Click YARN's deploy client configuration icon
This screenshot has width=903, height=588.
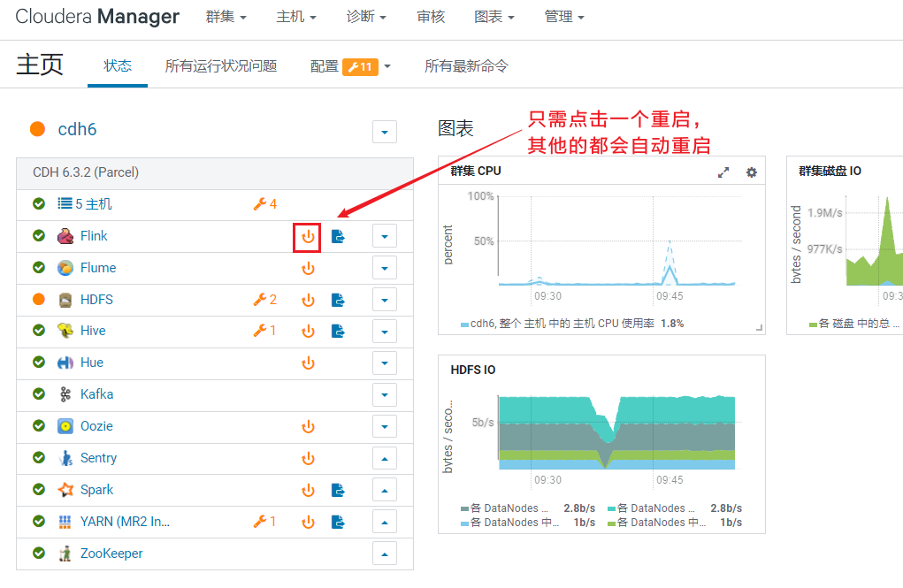tap(338, 522)
